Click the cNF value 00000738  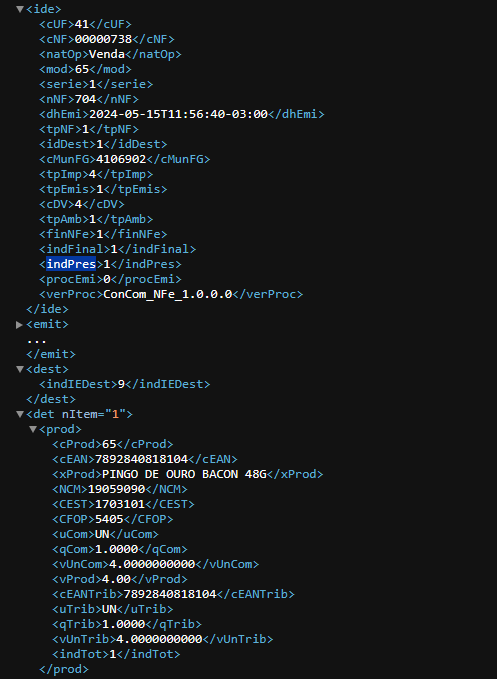103,39
